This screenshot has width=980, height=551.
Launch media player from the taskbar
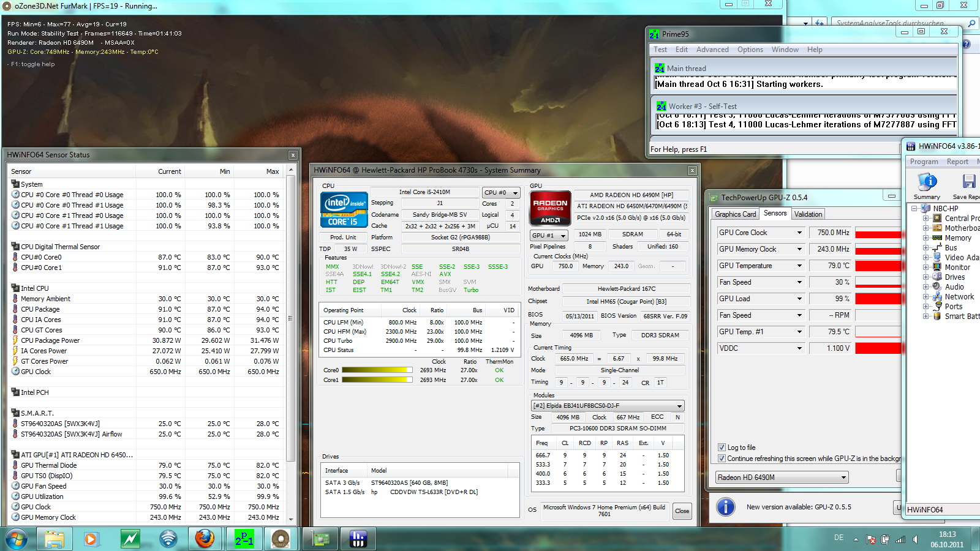[x=91, y=539]
